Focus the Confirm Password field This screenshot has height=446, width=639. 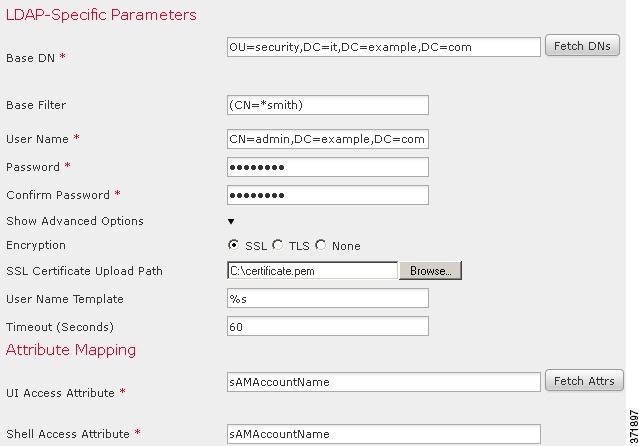click(328, 195)
